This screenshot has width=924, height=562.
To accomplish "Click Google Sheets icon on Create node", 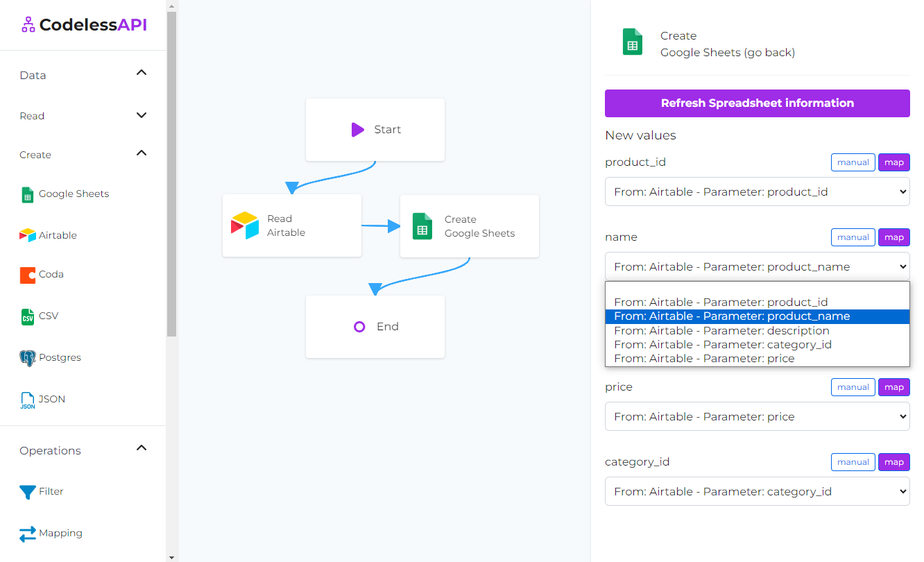I will [x=422, y=226].
